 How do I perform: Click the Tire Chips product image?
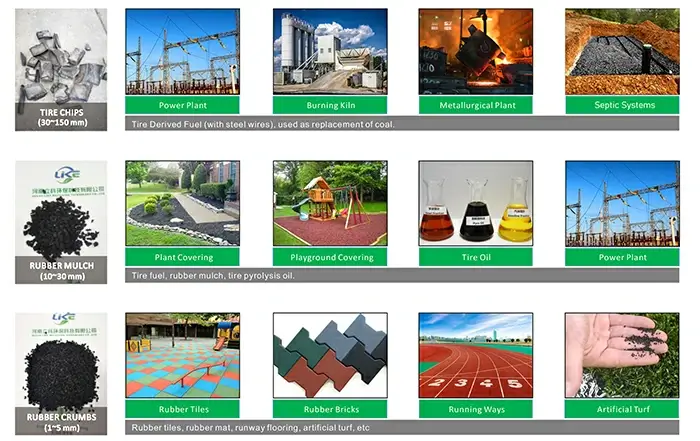click(60, 55)
